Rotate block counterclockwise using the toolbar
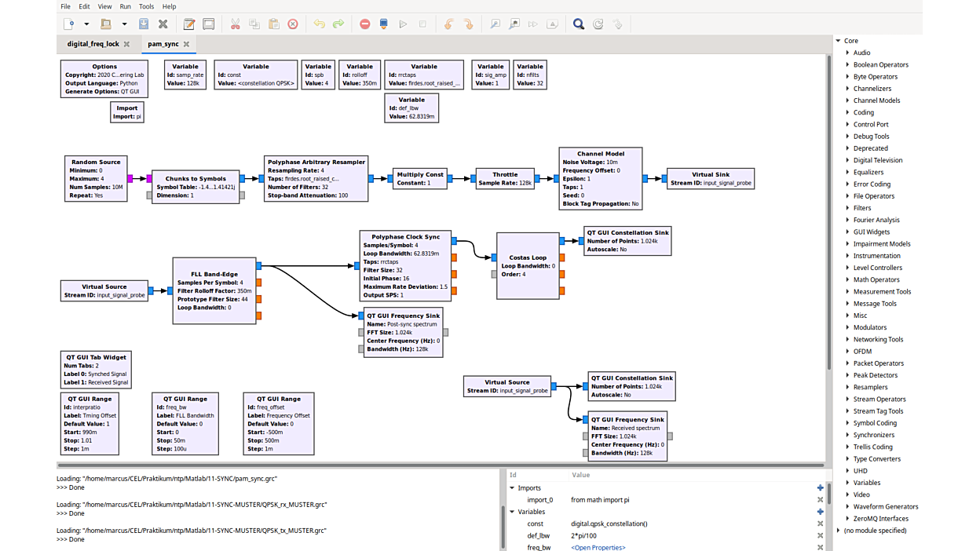Viewport: 980px width, 551px height. point(449,24)
